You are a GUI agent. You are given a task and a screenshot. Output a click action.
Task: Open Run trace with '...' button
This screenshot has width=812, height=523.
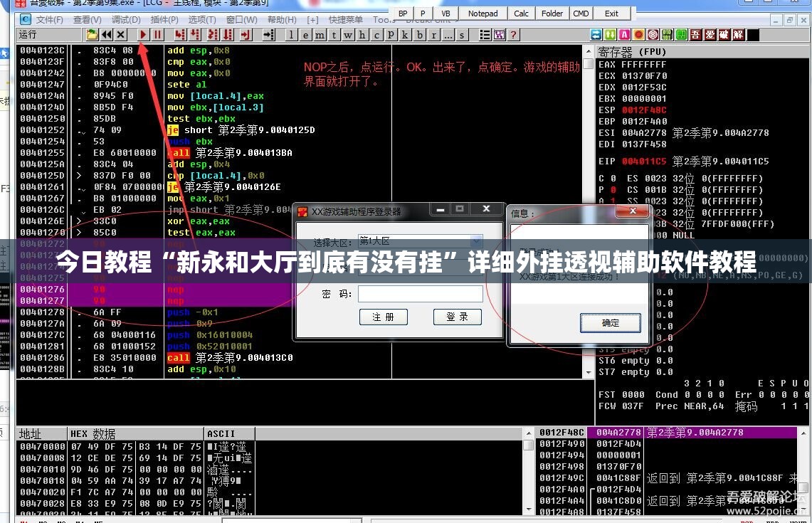click(448, 35)
